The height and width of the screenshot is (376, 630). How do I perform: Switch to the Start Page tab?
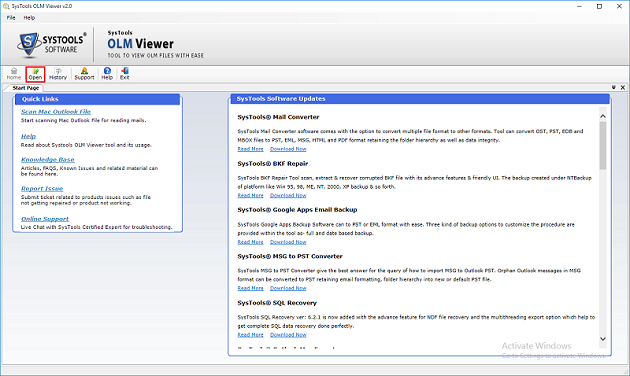click(25, 88)
